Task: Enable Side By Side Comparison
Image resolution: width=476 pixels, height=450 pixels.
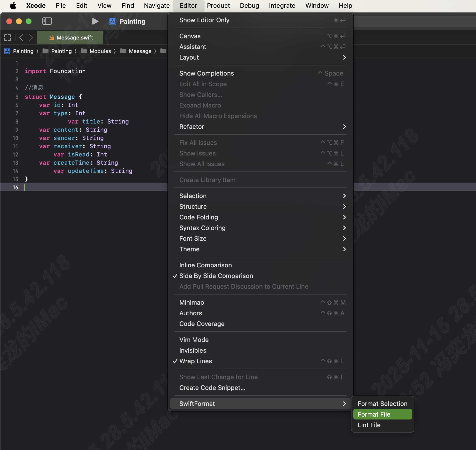Action: (216, 276)
